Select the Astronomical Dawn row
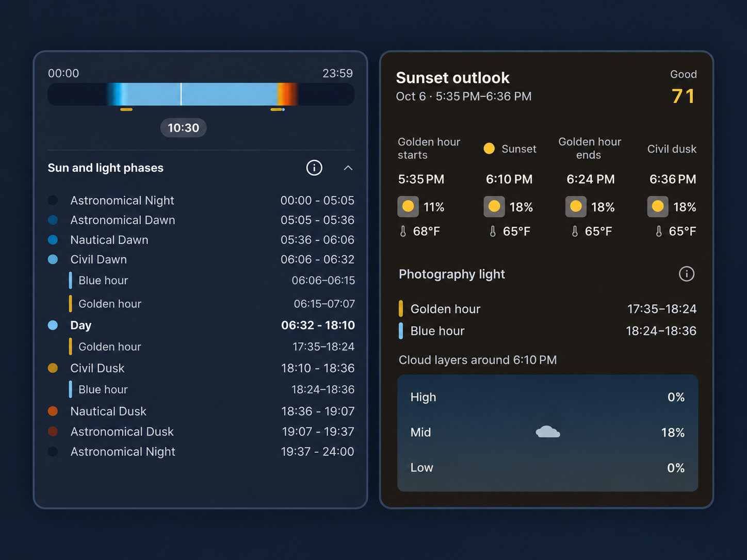The image size is (747, 560). pos(201,220)
